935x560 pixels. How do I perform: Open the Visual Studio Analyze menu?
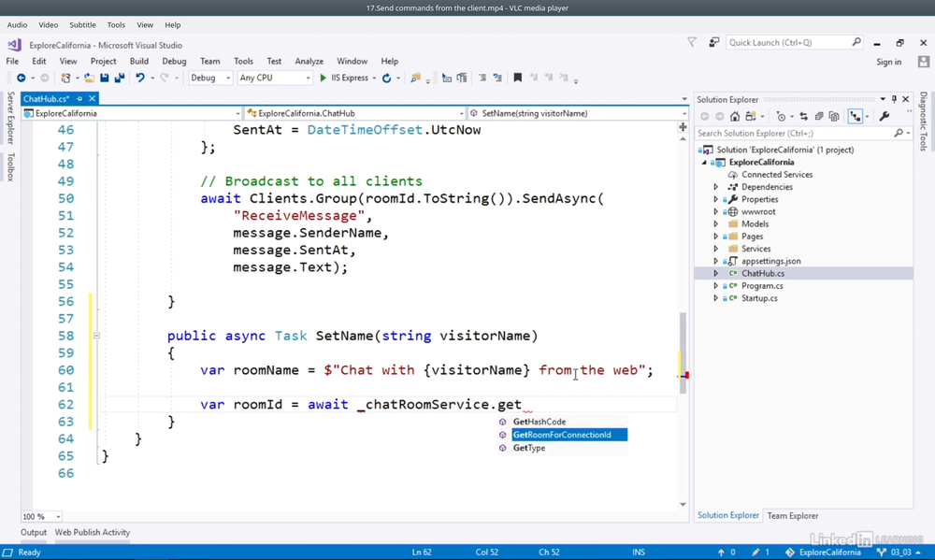point(309,62)
